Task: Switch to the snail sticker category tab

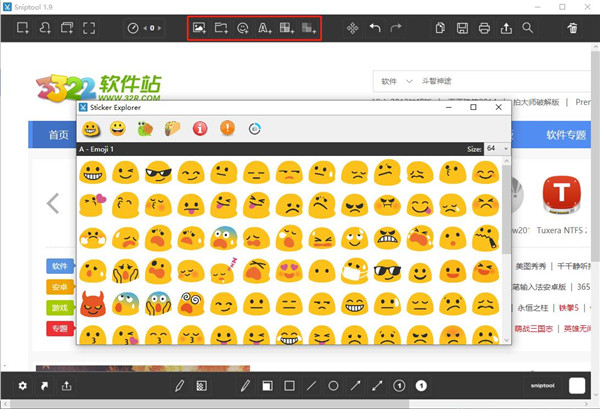Action: tap(146, 128)
